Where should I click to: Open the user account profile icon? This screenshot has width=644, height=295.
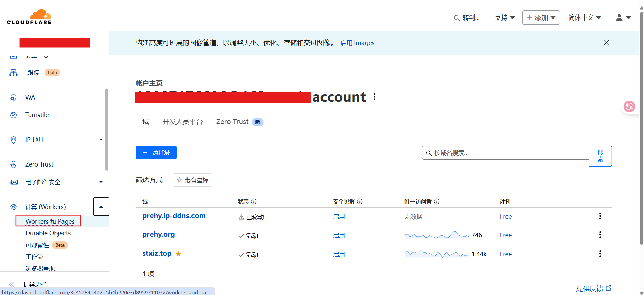[619, 17]
